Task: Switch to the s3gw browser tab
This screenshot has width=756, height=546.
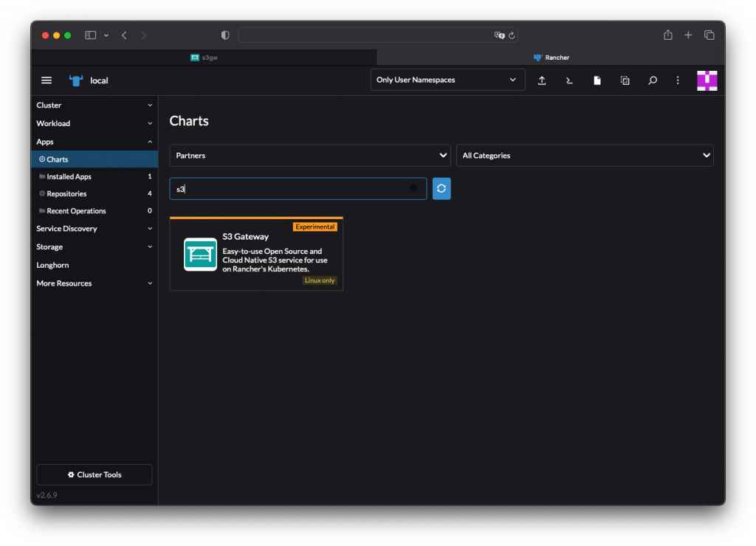Action: [205, 58]
